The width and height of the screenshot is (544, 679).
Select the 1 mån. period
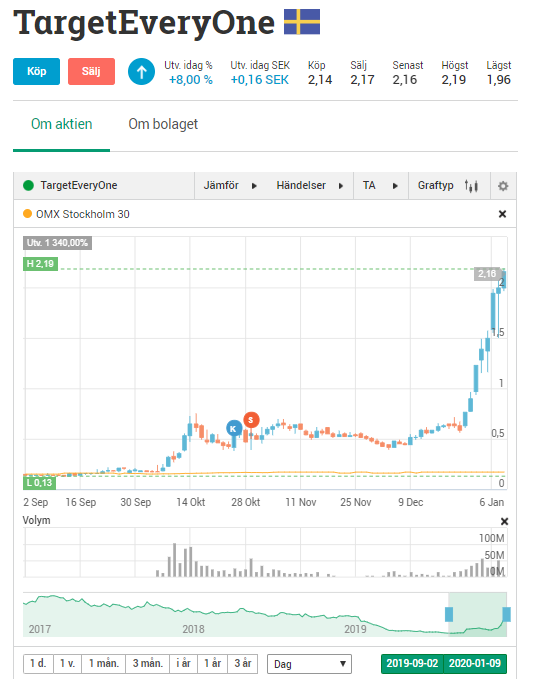pos(104,663)
